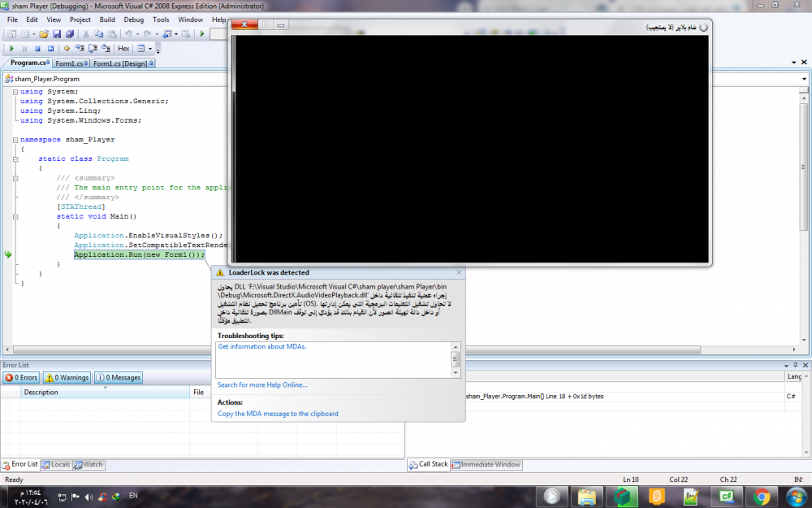Image resolution: width=812 pixels, height=508 pixels.
Task: Switch to the Locals tab
Action: coord(56,464)
